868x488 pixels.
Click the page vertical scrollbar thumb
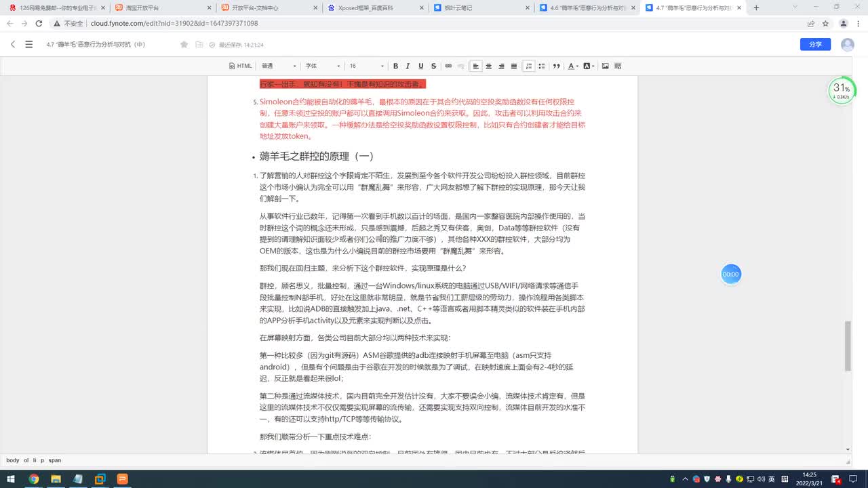[848, 346]
